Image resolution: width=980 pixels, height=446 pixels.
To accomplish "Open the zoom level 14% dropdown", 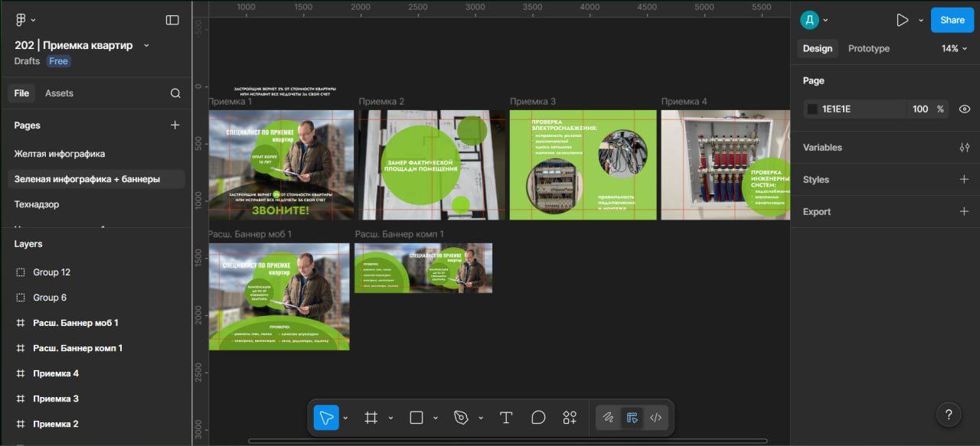I will tap(954, 48).
